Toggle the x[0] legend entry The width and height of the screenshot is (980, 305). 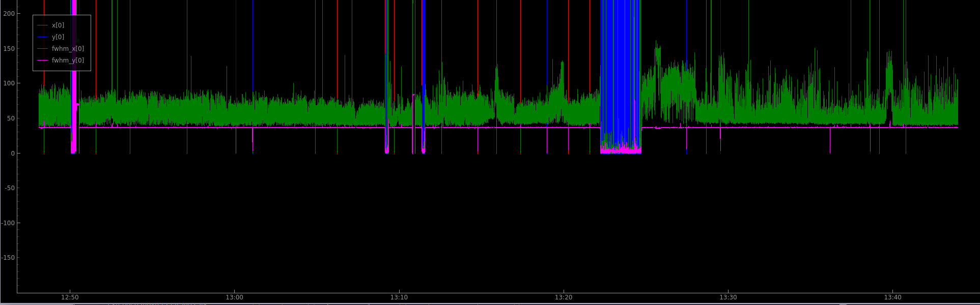[x=58, y=25]
